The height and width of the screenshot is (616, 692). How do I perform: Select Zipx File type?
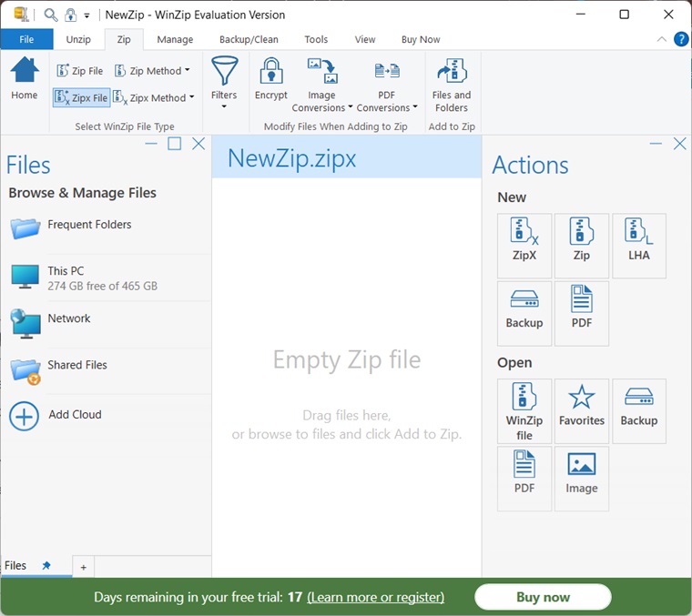pos(81,97)
